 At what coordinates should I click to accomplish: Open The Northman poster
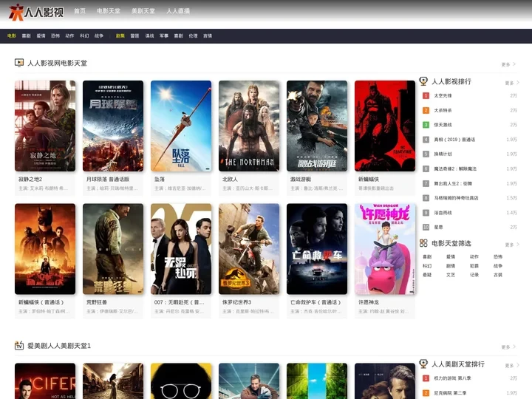tap(249, 126)
